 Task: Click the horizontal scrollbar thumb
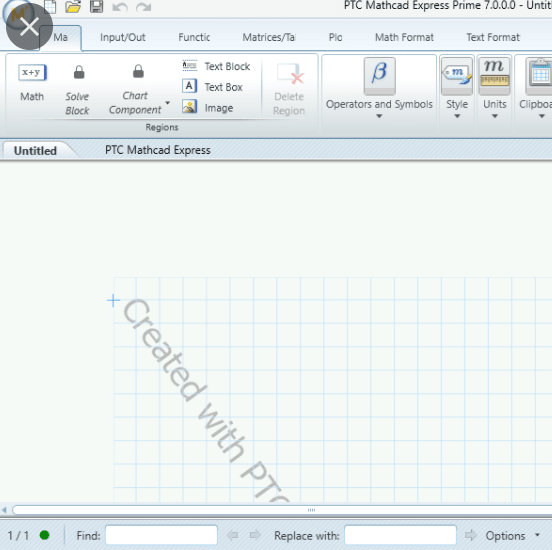[282, 510]
